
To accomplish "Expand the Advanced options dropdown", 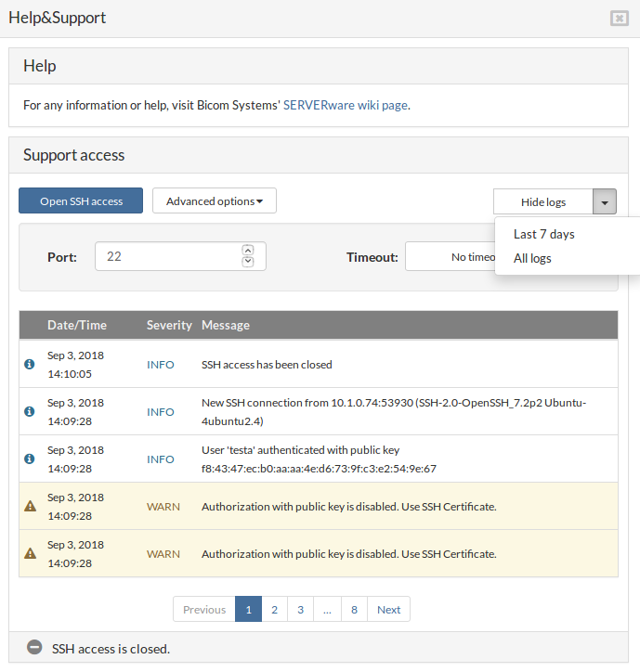I will (214, 200).
